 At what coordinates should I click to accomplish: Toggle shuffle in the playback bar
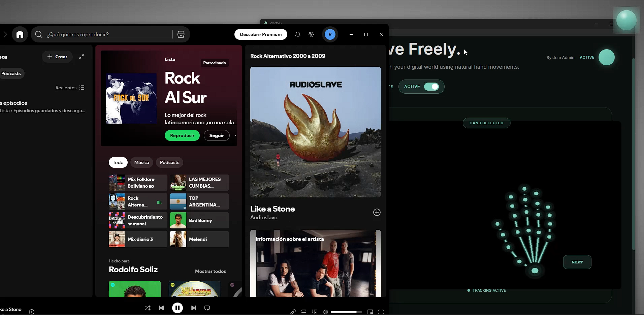pos(148,308)
